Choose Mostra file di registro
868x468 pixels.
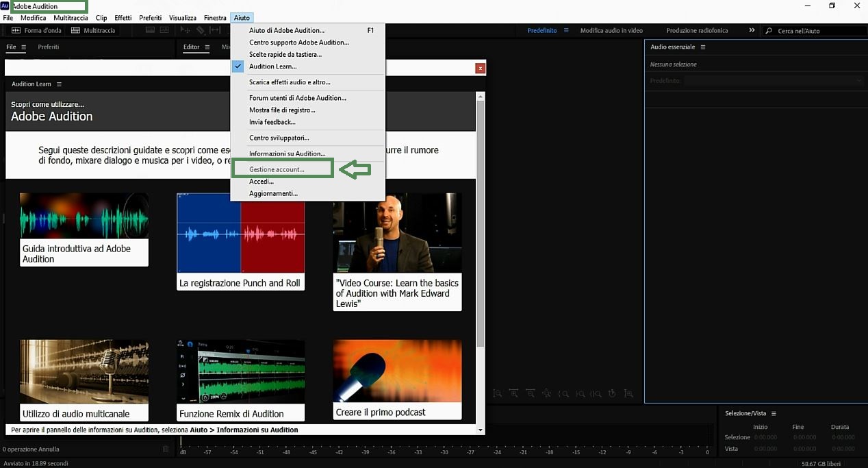tap(307, 110)
